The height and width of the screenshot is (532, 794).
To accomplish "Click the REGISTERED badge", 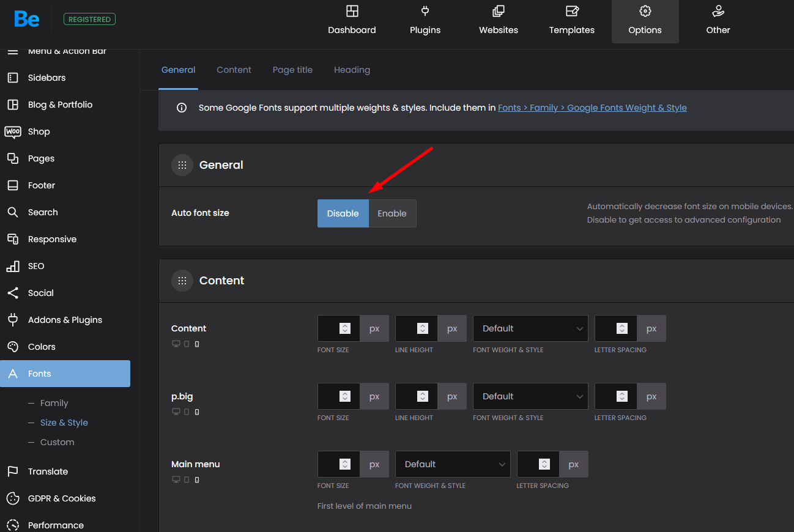I will (x=89, y=20).
